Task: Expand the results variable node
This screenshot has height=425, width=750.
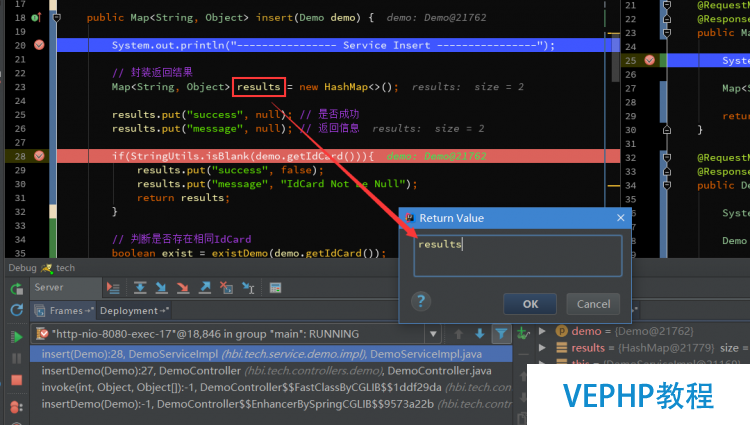Action: click(x=542, y=348)
